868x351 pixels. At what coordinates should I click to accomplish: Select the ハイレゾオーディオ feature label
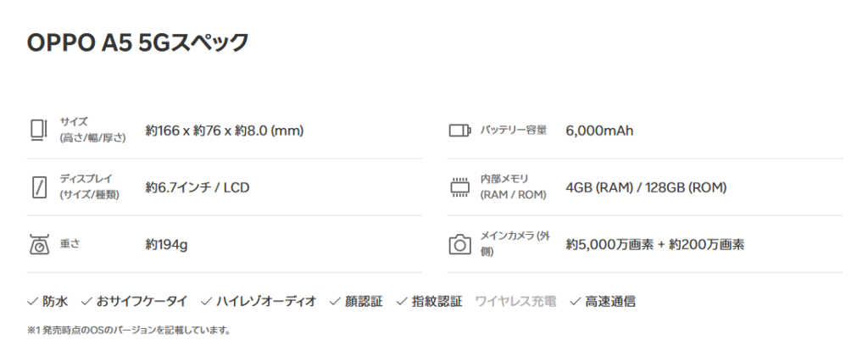pos(265,301)
